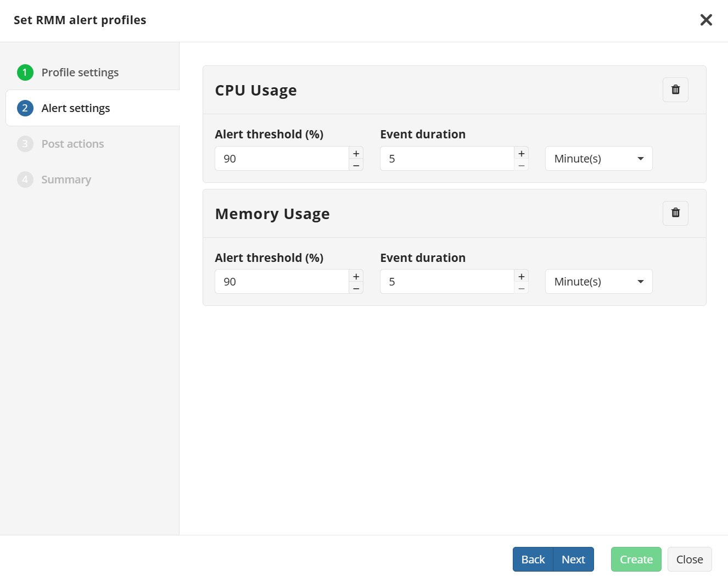This screenshot has height=576, width=728.
Task: Click CPU Usage alert threshold input field
Action: point(282,159)
